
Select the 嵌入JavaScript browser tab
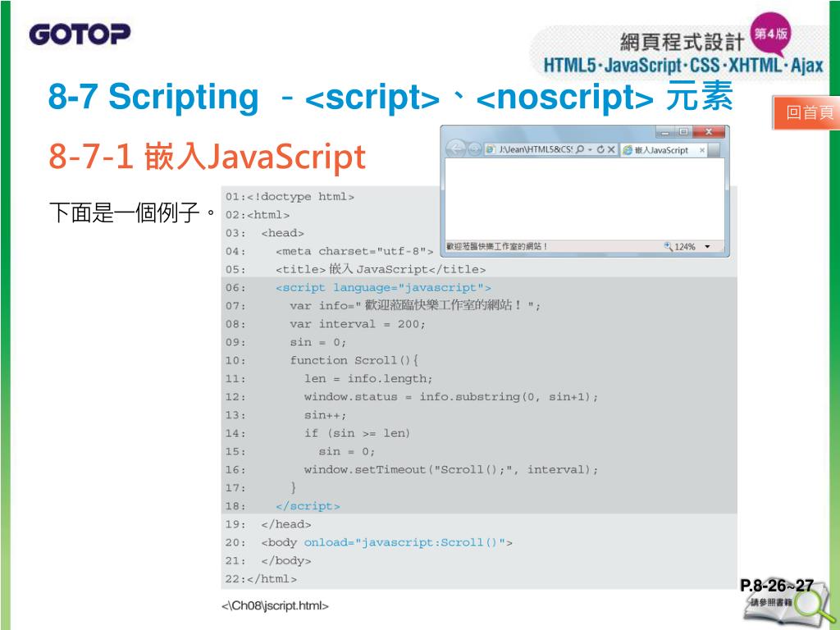pos(663,150)
